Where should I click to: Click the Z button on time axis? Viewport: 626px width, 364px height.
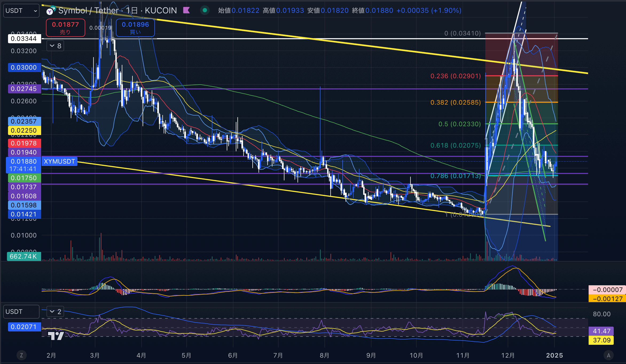tap(21, 355)
